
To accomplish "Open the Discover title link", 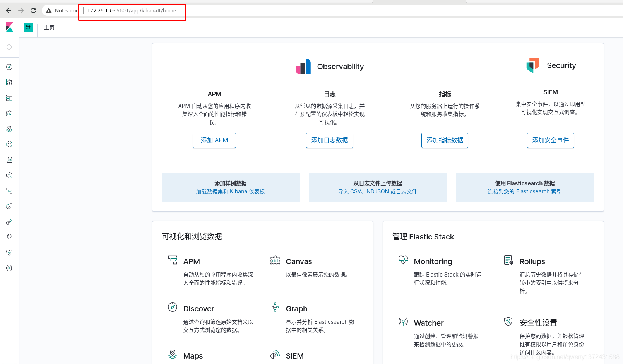I will pos(199,309).
